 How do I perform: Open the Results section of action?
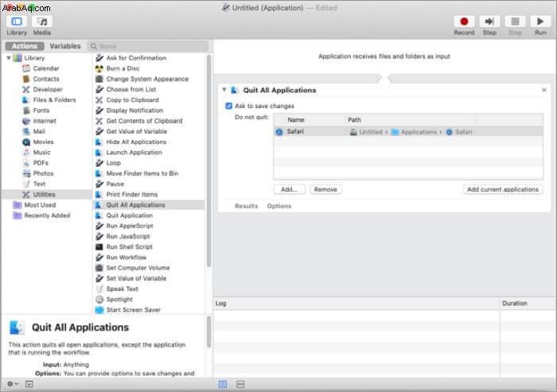coord(246,206)
